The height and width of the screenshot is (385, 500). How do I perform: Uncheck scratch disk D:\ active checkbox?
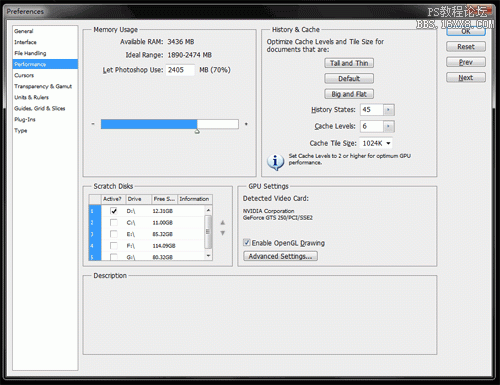click(x=114, y=211)
